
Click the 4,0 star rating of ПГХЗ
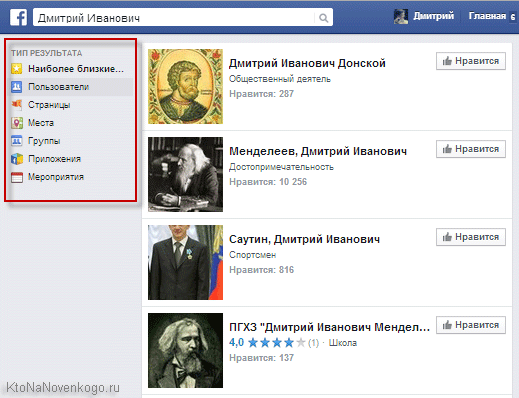[267, 342]
